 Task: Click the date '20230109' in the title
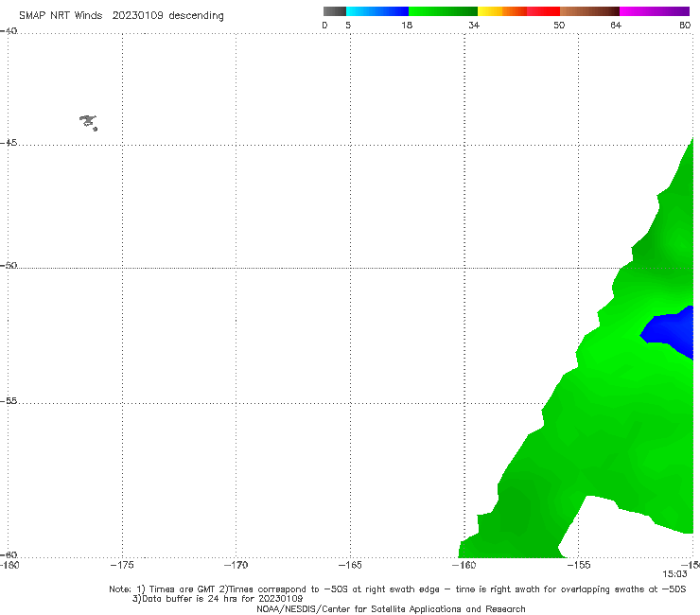coord(137,15)
